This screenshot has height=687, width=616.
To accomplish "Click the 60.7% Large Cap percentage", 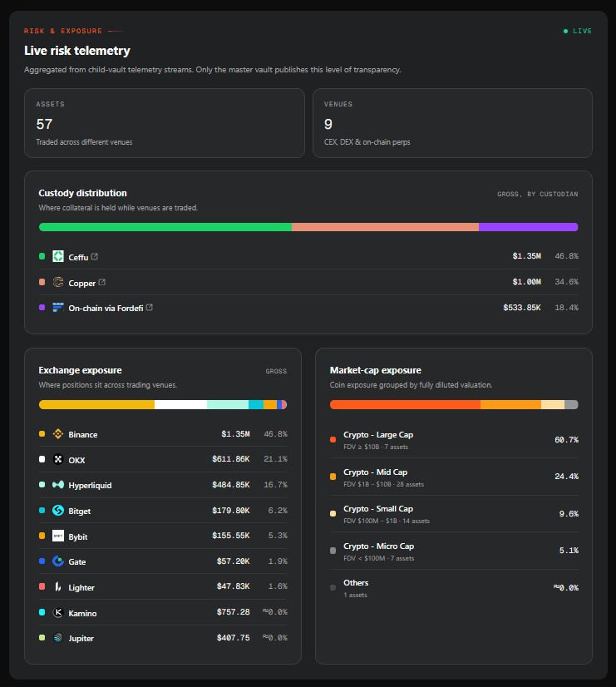I will tap(566, 440).
